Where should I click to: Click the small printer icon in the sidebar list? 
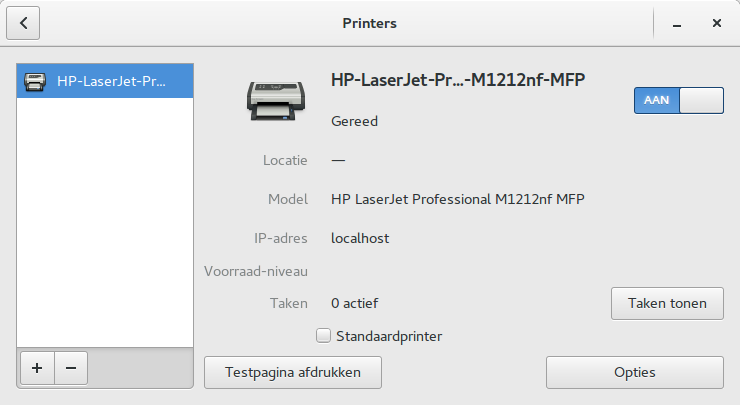pyautogui.click(x=35, y=81)
